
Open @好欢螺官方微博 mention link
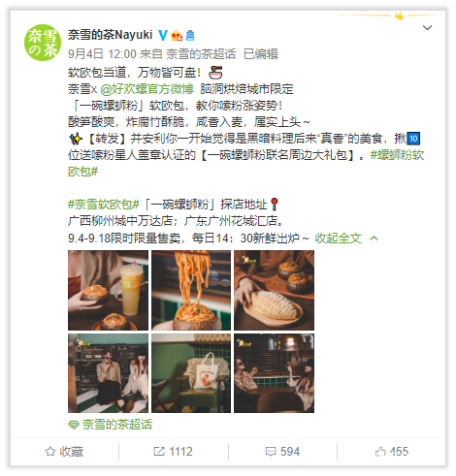point(147,89)
